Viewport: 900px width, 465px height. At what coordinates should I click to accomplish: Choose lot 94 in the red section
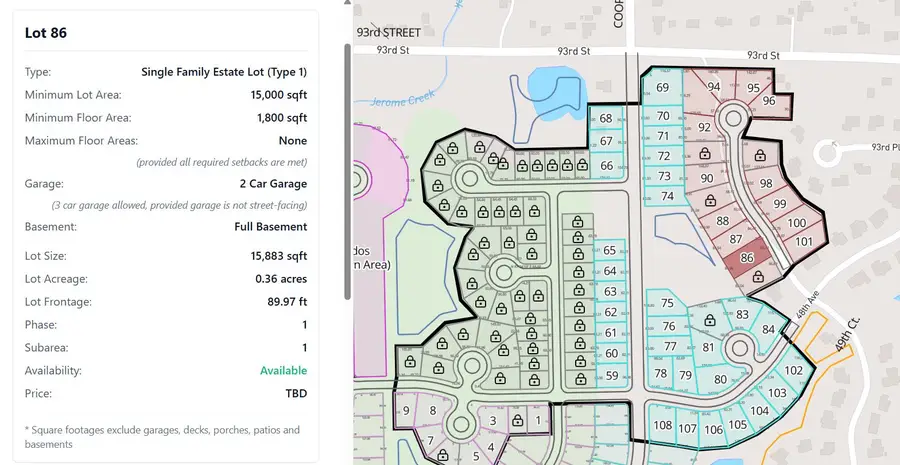713,87
